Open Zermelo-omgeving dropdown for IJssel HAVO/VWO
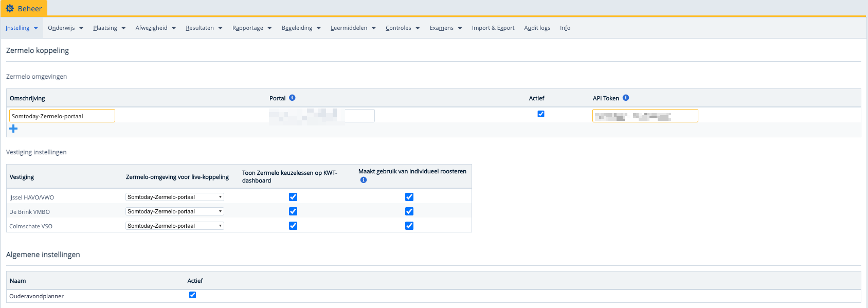868x308 pixels. (175, 197)
